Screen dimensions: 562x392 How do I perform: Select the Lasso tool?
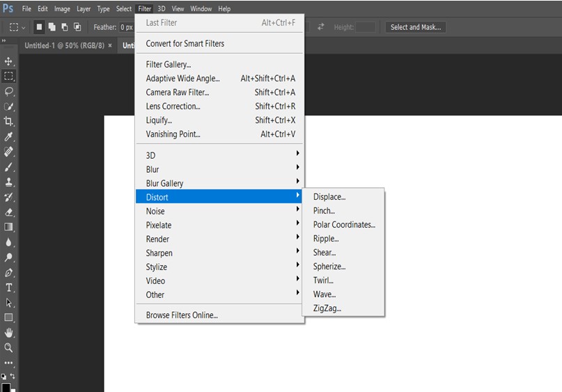point(8,91)
